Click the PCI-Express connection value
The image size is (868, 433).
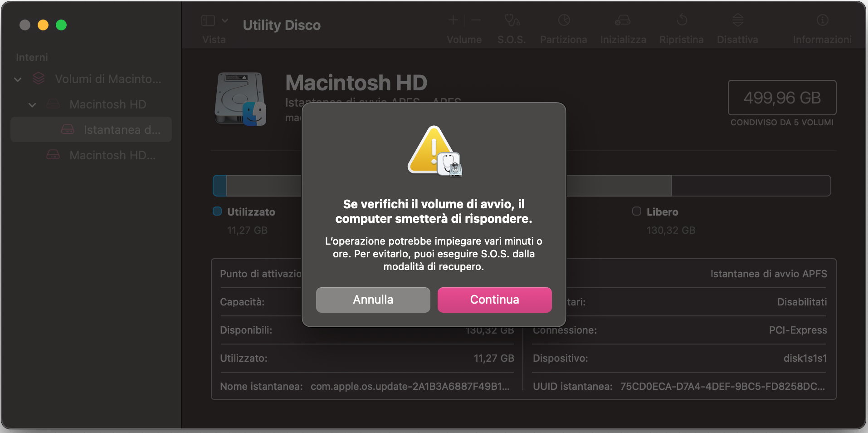click(798, 330)
